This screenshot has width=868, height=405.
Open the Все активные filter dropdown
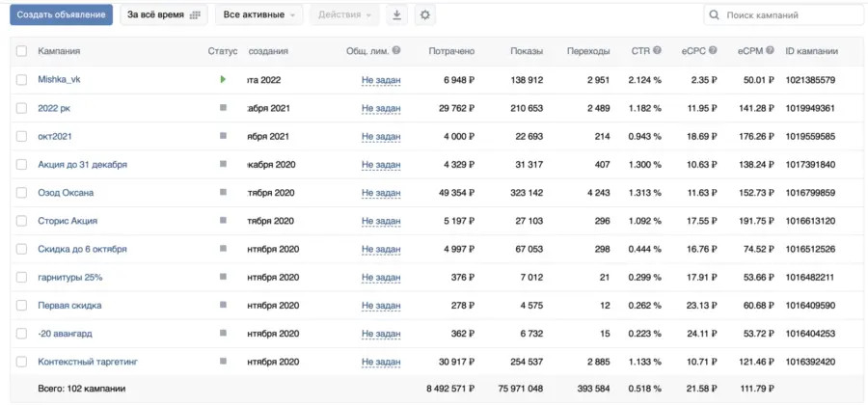pyautogui.click(x=258, y=15)
